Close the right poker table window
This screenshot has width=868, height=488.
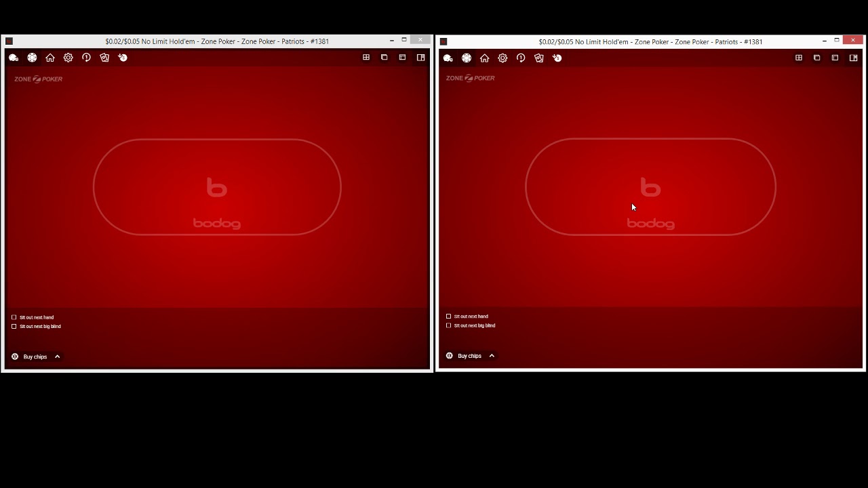[x=853, y=41]
